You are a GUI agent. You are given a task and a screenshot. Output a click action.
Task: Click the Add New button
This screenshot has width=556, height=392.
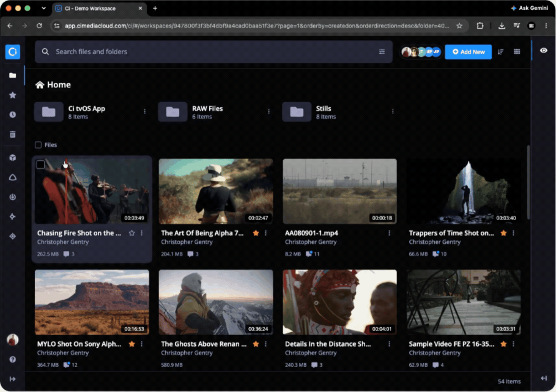coord(468,52)
